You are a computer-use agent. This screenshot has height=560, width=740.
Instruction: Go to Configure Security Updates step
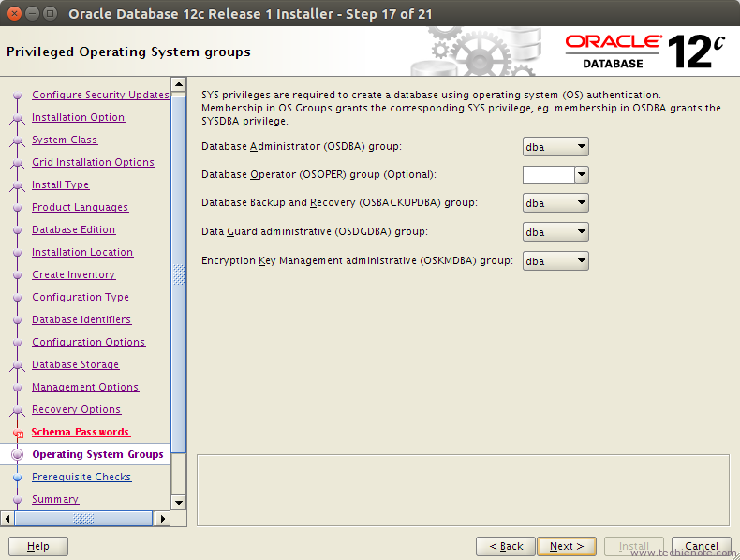pos(100,95)
